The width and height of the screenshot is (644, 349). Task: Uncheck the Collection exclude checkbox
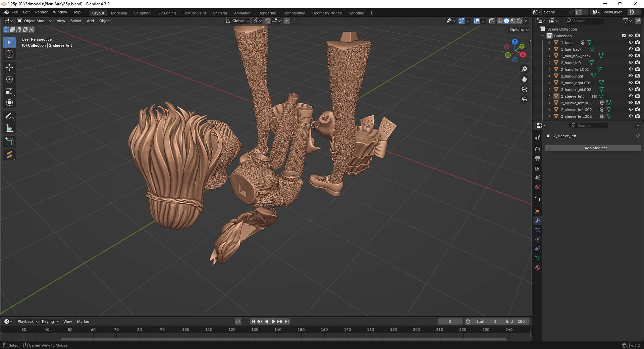(624, 36)
